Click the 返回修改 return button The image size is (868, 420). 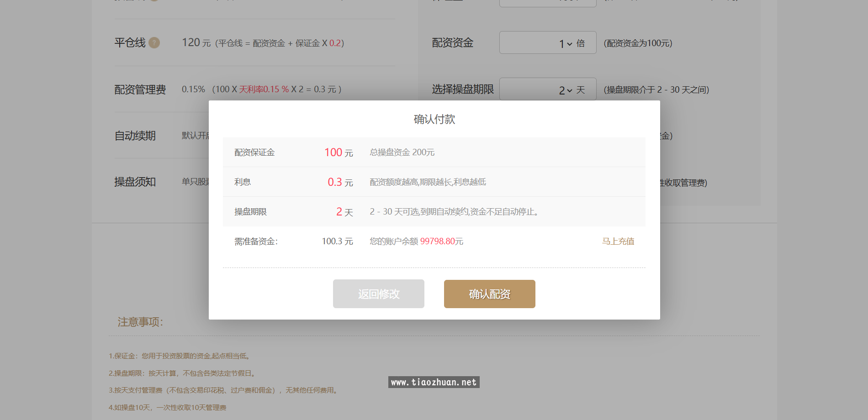point(378,294)
